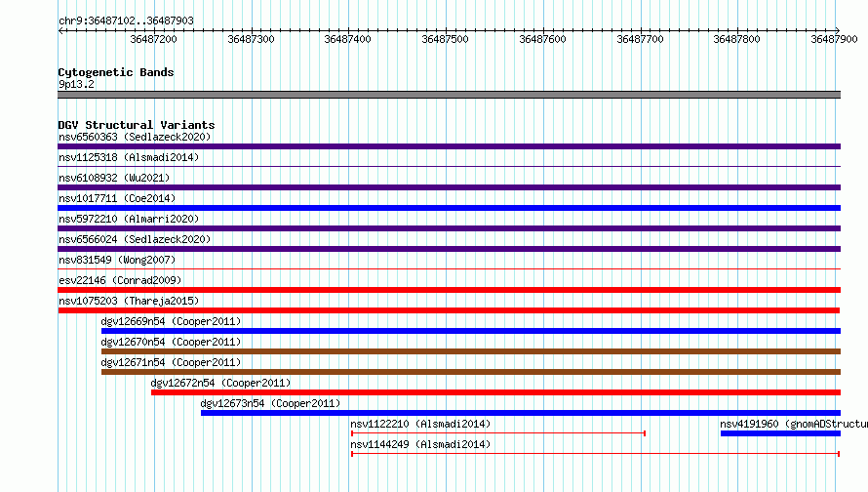
Task: Open esv22146 (Conrad2009) label
Action: [x=120, y=280]
